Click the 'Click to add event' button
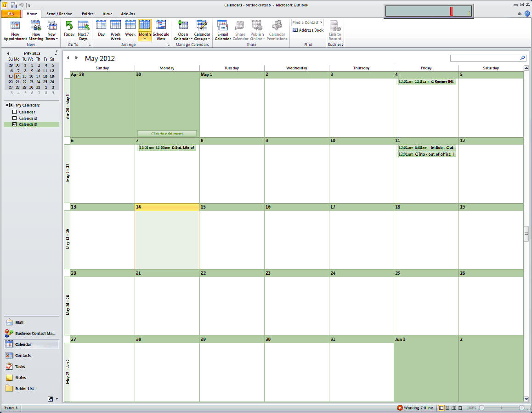This screenshot has height=413, width=532. pyautogui.click(x=167, y=134)
